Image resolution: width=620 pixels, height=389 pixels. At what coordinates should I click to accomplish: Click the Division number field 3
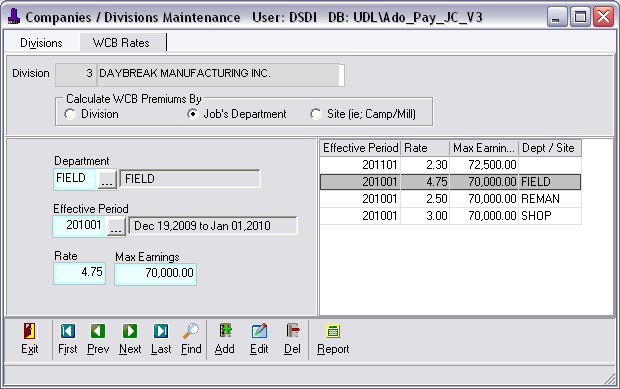[76, 74]
